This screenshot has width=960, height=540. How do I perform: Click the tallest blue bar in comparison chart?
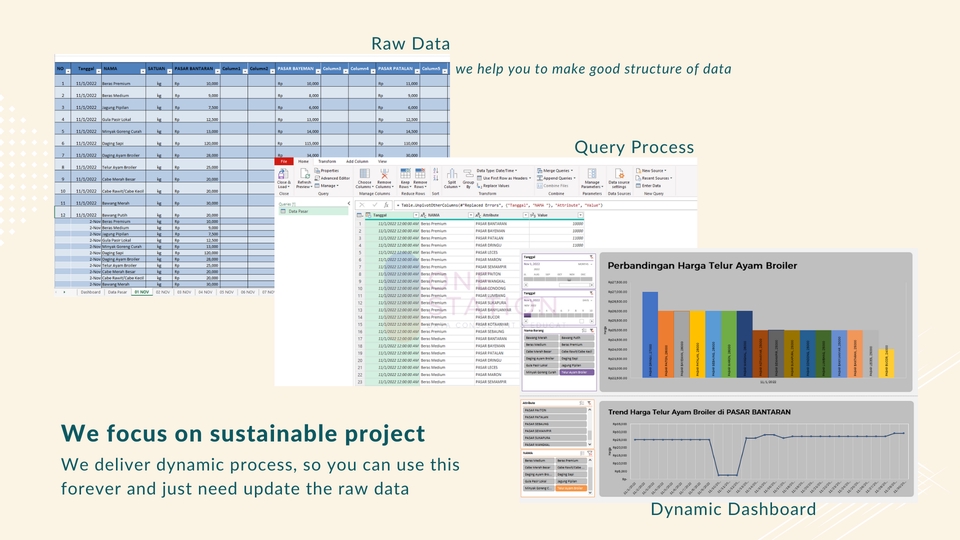point(650,334)
